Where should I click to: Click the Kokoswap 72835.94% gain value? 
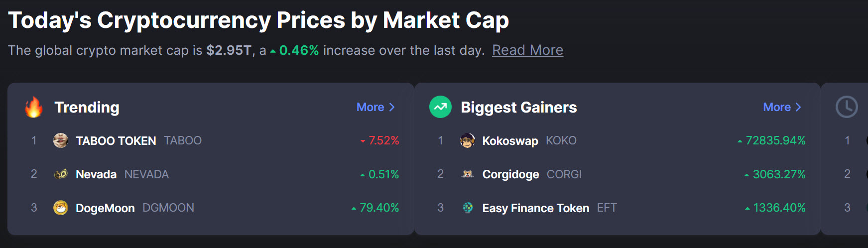pyautogui.click(x=775, y=141)
